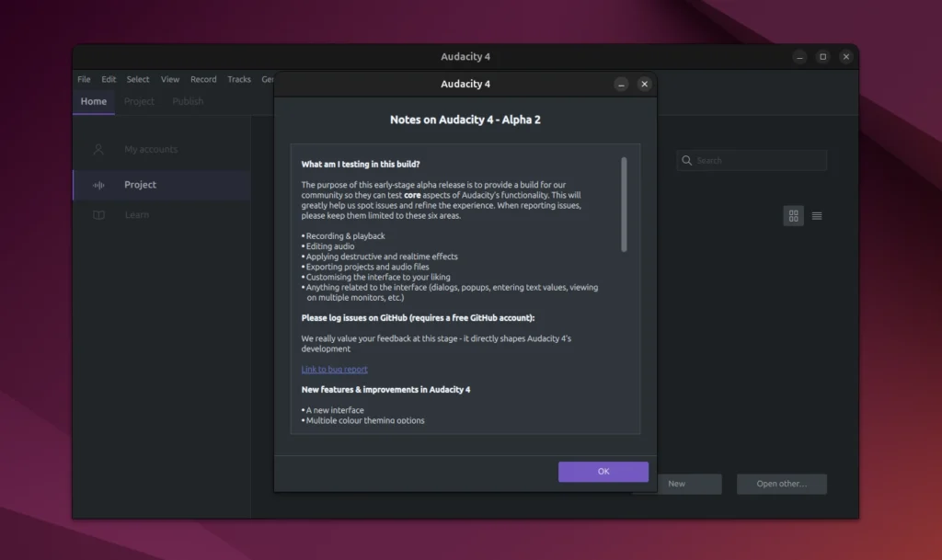Switch project list to list view

click(x=817, y=215)
